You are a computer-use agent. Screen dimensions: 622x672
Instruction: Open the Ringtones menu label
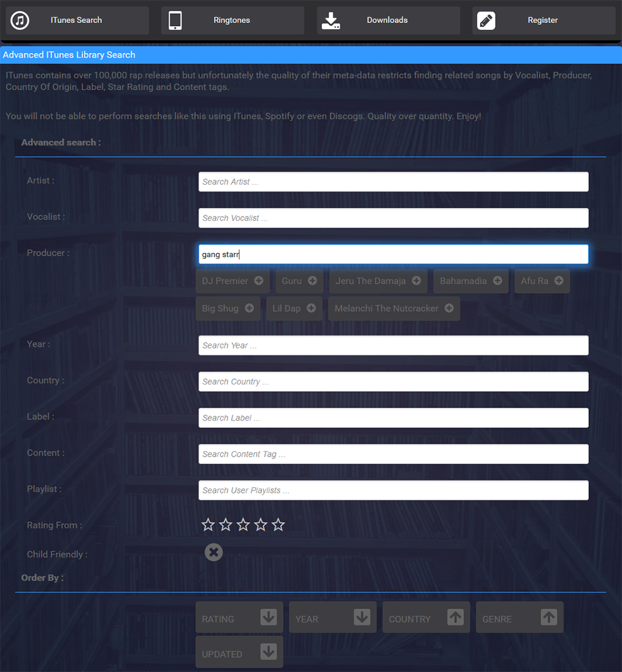[232, 20]
